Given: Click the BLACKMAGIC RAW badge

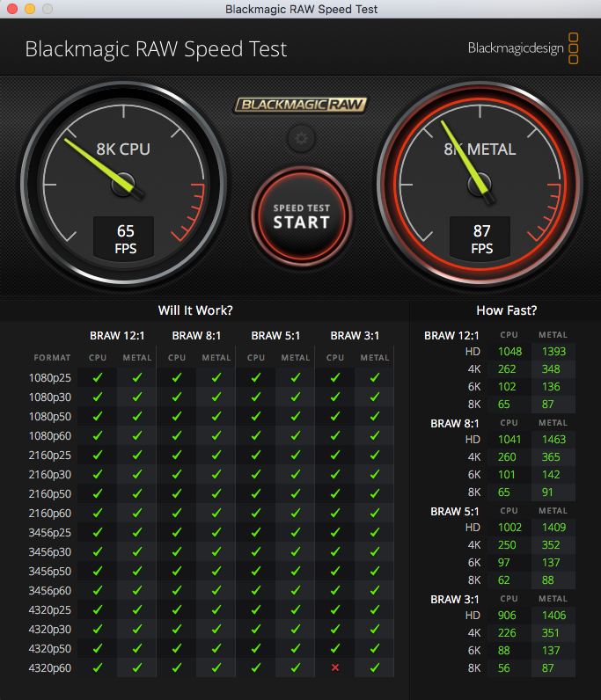Looking at the screenshot, I should pyautogui.click(x=301, y=105).
